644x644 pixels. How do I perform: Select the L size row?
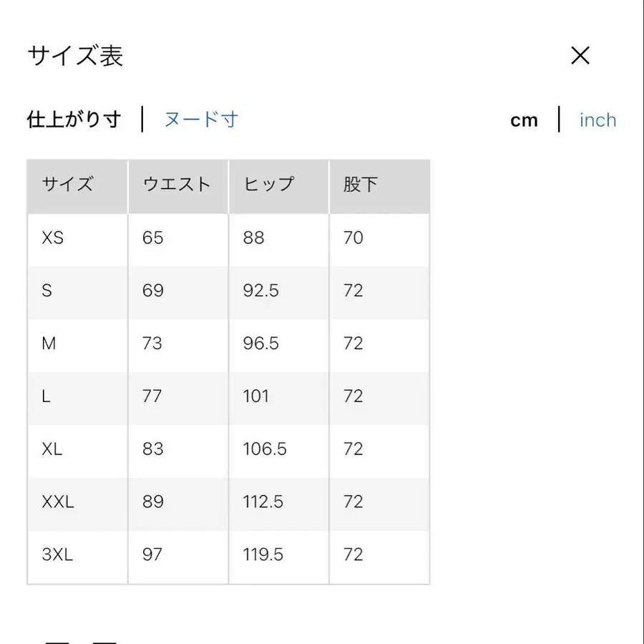(46, 397)
